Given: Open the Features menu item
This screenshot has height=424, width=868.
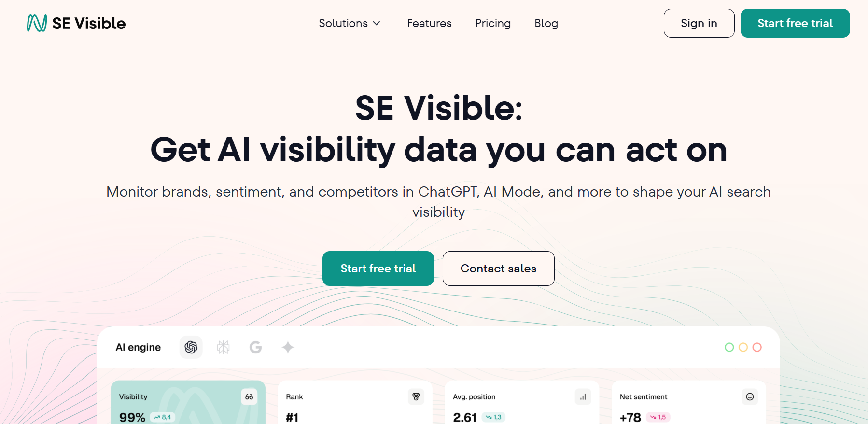Looking at the screenshot, I should [x=429, y=23].
